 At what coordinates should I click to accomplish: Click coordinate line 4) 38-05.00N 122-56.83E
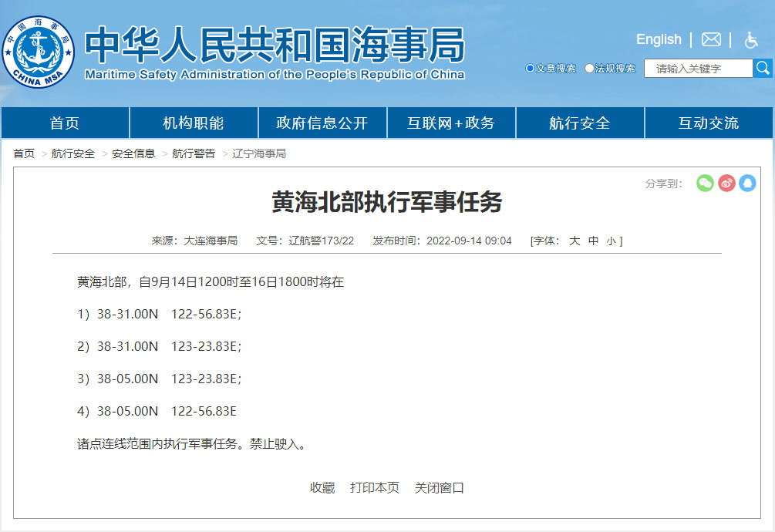click(x=157, y=412)
